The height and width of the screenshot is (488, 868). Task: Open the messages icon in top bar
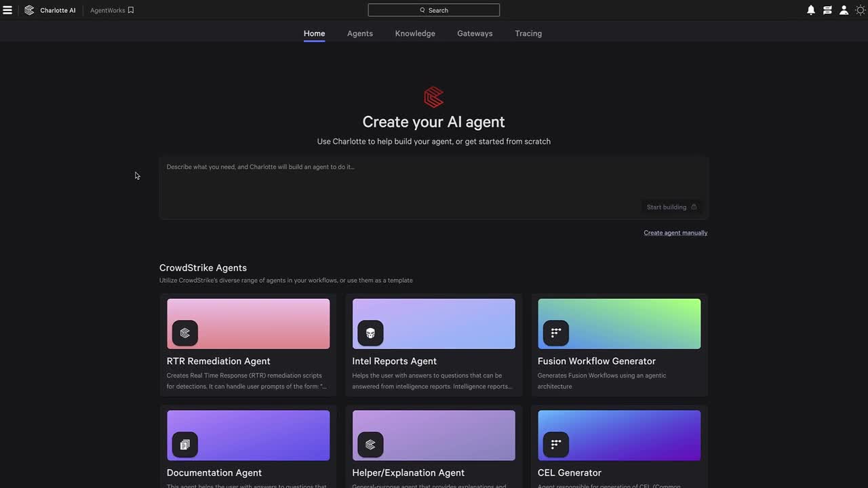click(x=827, y=10)
